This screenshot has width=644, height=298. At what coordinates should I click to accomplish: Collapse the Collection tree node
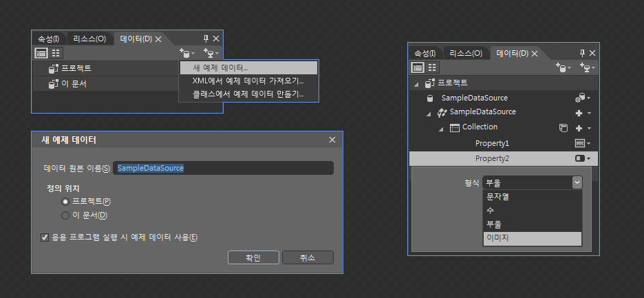coord(441,129)
